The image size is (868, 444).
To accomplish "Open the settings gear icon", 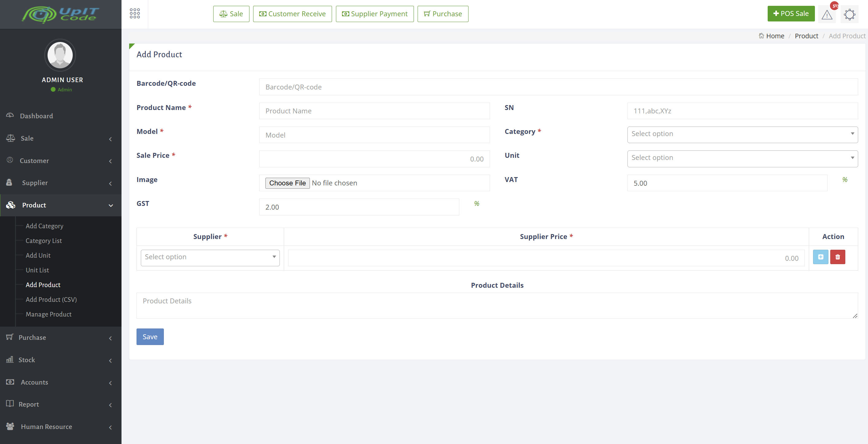I will tap(849, 14).
